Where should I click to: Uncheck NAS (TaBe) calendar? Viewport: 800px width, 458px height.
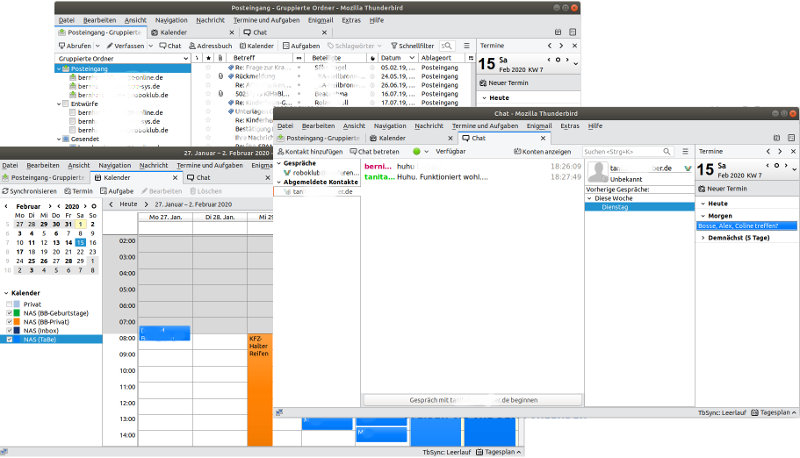[9, 339]
